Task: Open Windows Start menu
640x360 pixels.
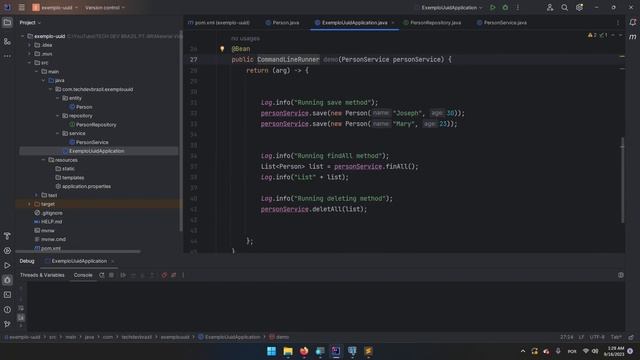Action: tap(271, 351)
